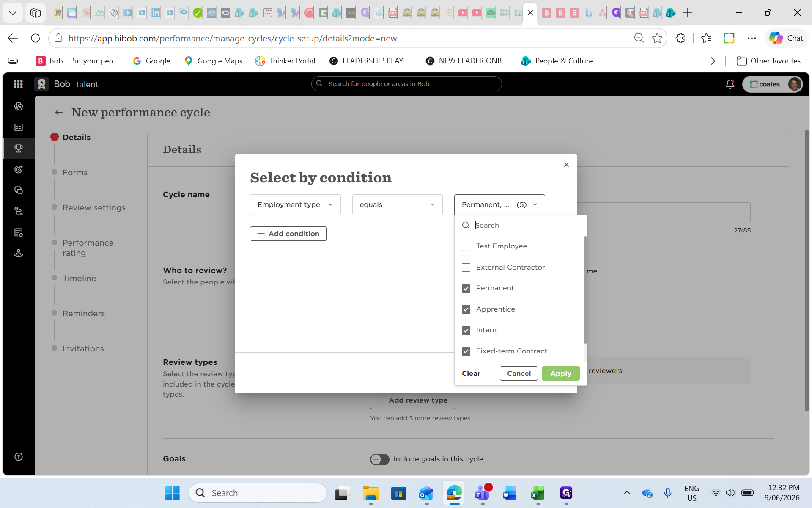Open Other favorites folder
This screenshot has height=508, width=812.
[768, 61]
